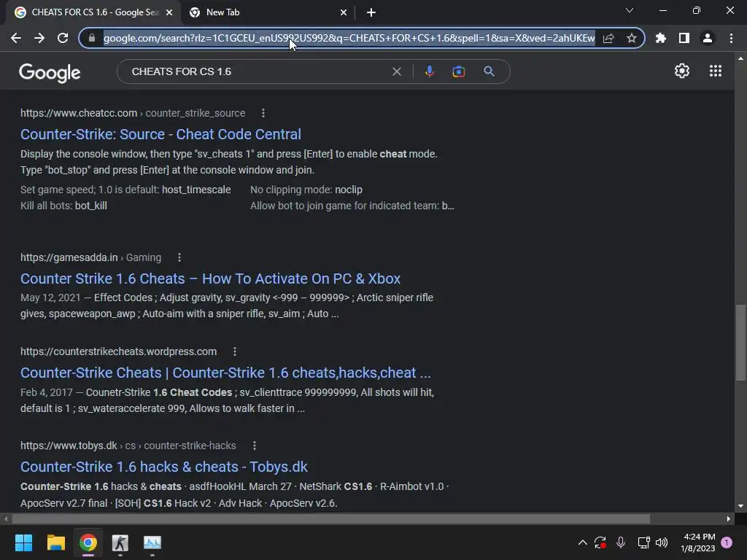Viewport: 747px width, 560px height.
Task: Click the https://gamesadda.in URL text
Action: pyautogui.click(x=69, y=257)
